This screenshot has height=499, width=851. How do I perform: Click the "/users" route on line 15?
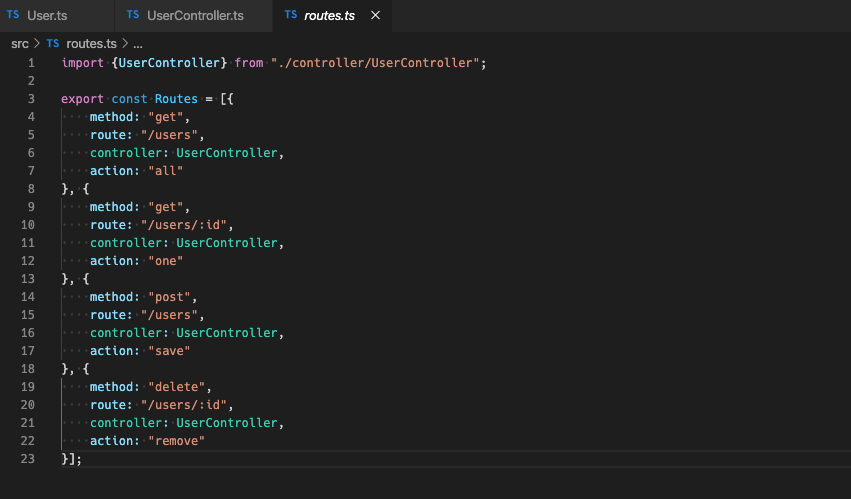click(x=169, y=315)
